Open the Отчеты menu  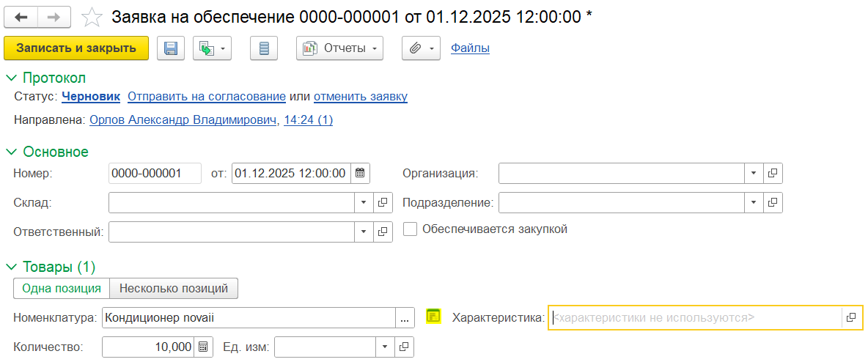click(x=339, y=48)
